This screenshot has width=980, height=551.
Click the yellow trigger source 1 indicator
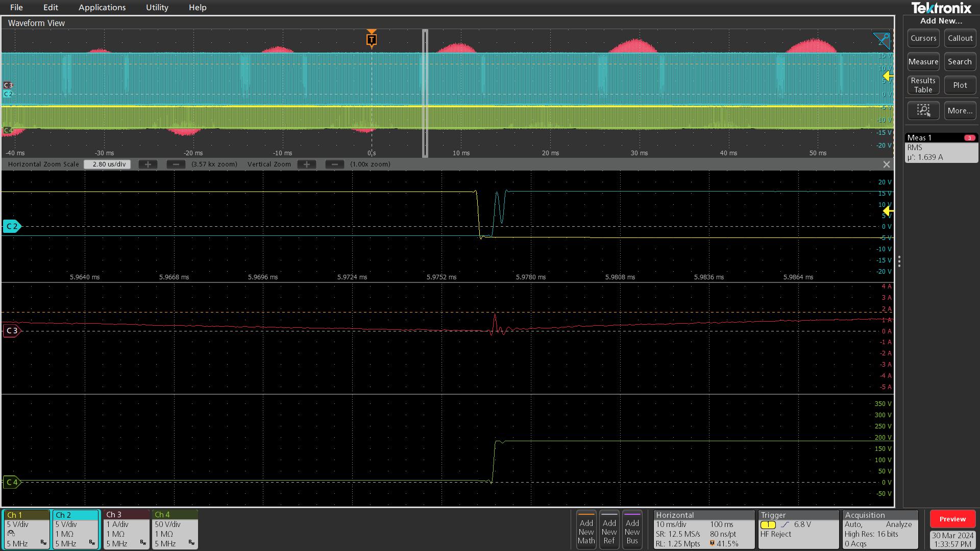click(x=768, y=524)
